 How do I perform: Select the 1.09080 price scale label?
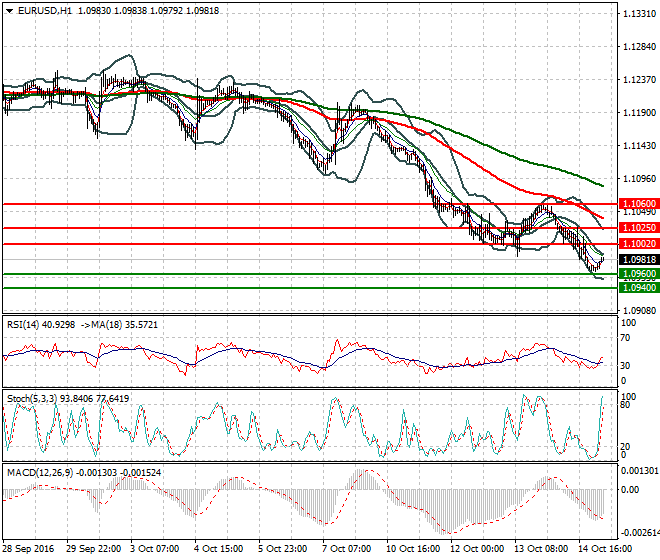(637, 309)
